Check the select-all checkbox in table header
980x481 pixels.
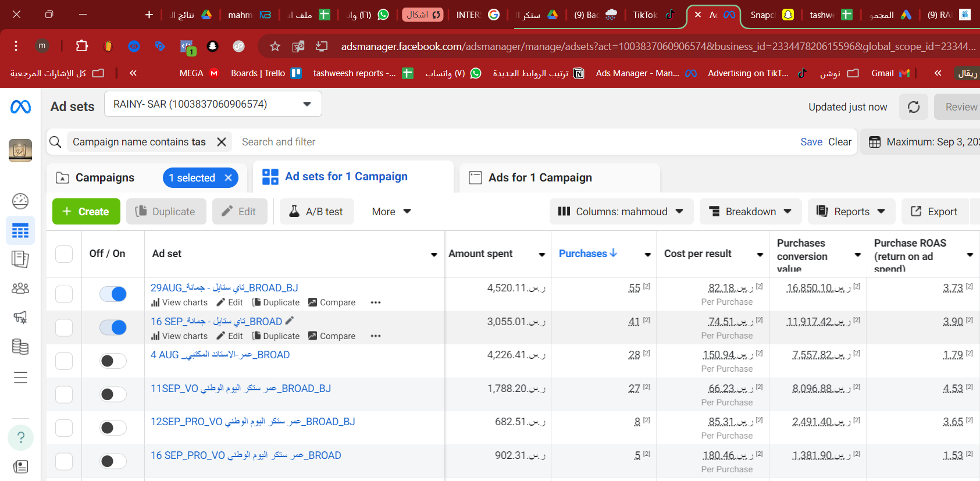(x=64, y=254)
